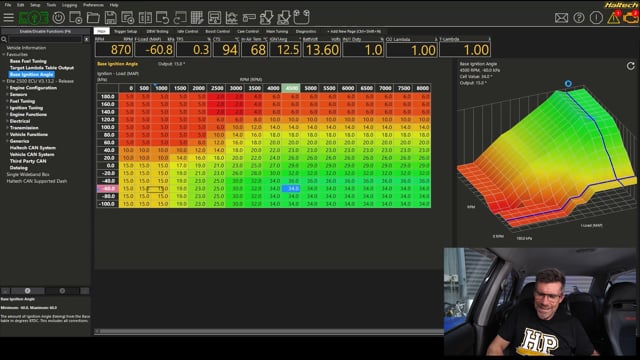This screenshot has width=640, height=360.
Task: Click the Enable/Disable Functions button
Action: 45,31
